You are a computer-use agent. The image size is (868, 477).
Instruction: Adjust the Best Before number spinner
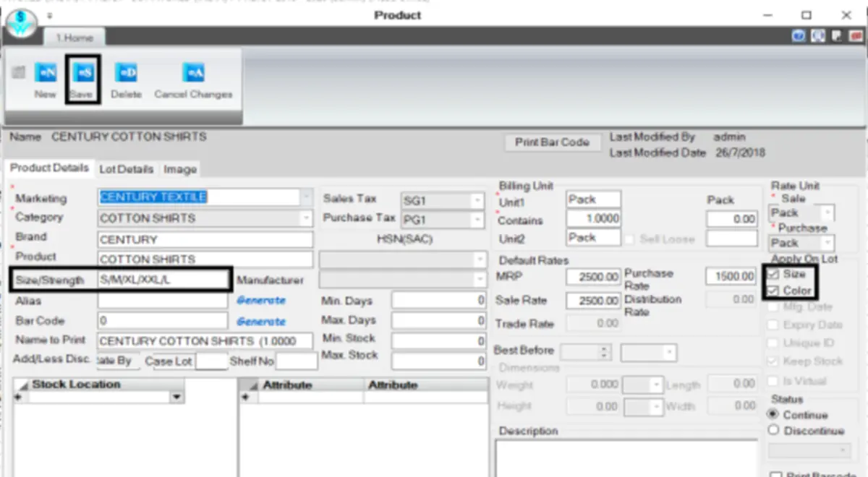coord(605,353)
